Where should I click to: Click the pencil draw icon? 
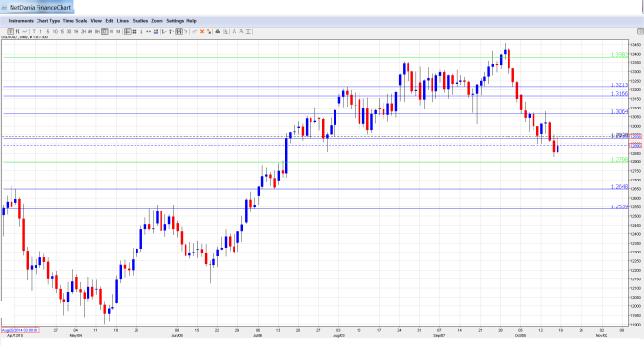click(x=195, y=31)
